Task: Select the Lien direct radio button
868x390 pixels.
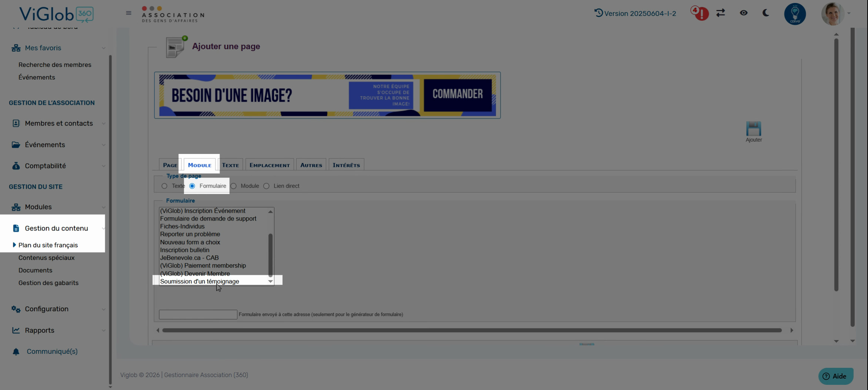Action: pyautogui.click(x=266, y=186)
